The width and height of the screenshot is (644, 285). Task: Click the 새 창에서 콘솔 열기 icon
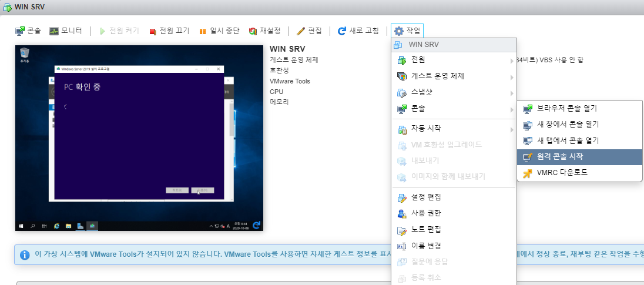tap(527, 125)
